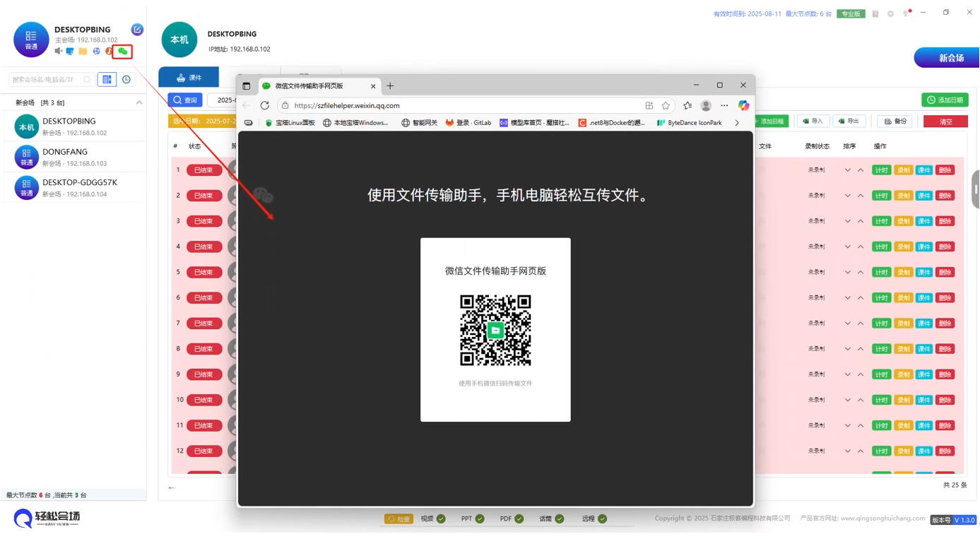Click 录制 in row 4

click(903, 247)
